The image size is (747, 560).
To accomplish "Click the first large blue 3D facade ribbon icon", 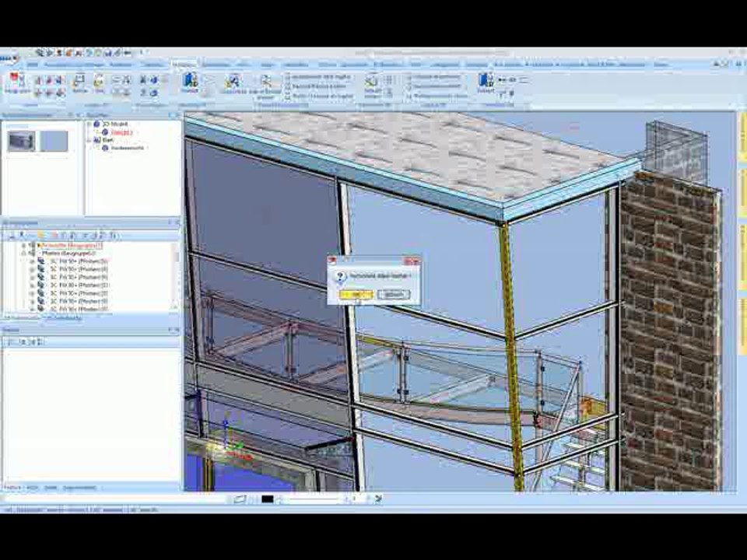I will pyautogui.click(x=190, y=83).
